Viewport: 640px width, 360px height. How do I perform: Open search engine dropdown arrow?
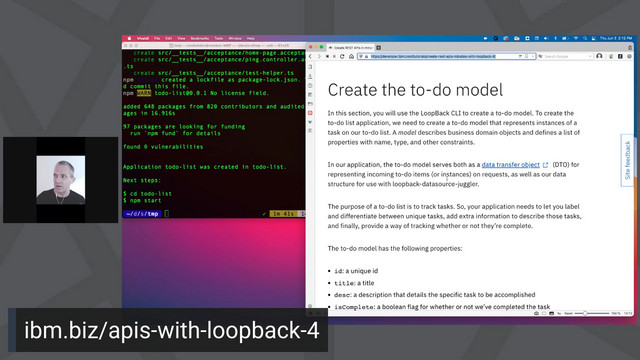590,56
